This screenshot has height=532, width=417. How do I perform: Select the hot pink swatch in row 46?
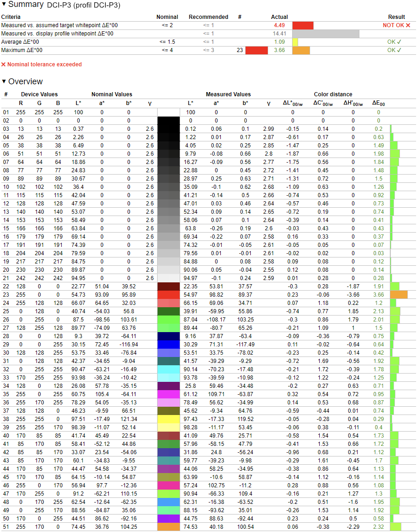[x=169, y=485]
